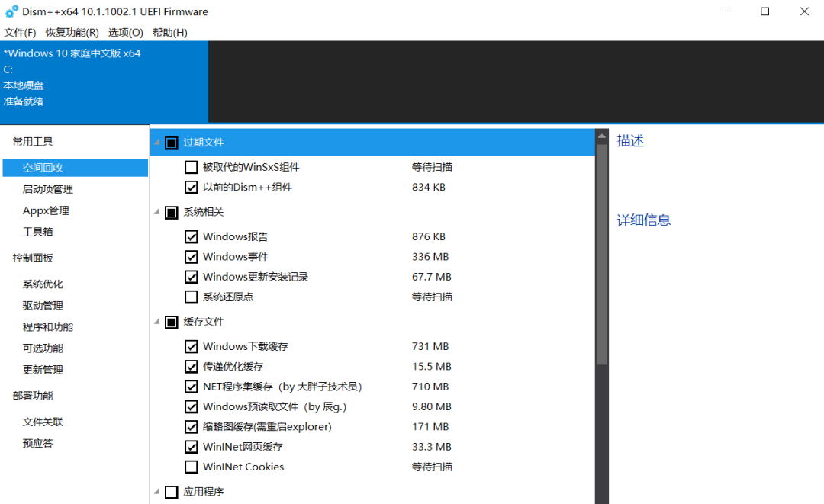Uncheck Windows下载缓存
This screenshot has height=504, width=824.
[x=192, y=346]
